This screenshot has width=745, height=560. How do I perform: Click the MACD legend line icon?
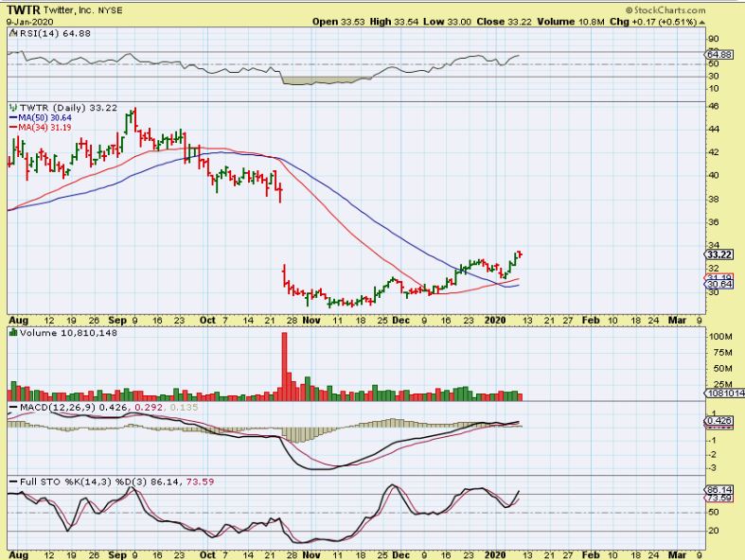12,408
